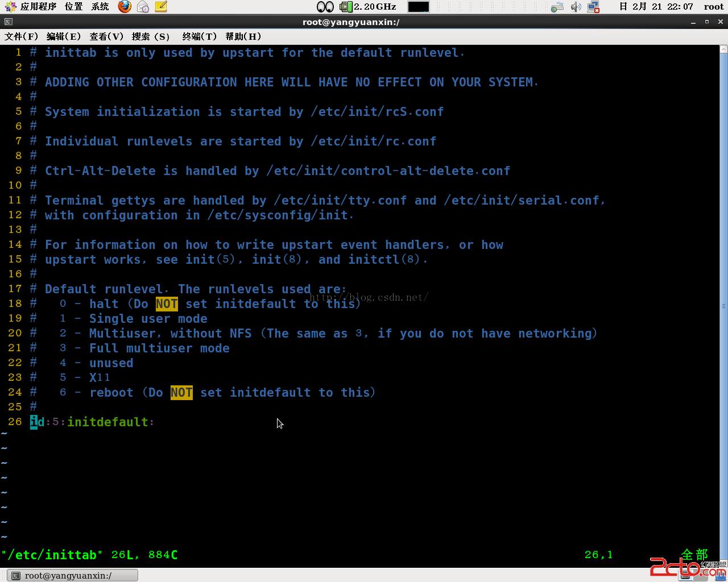Click the 'X11' text on line 23

click(x=100, y=377)
